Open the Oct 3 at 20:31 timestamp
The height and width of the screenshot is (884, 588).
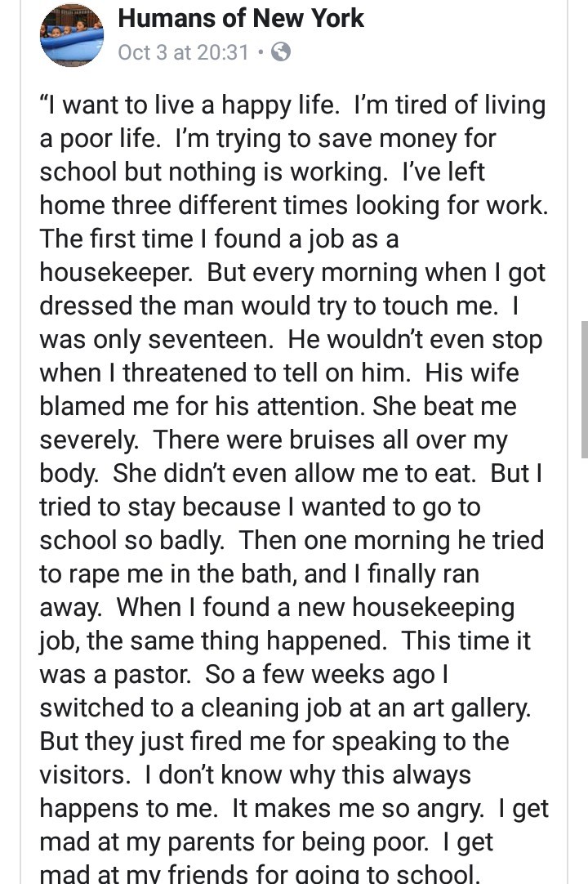coord(183,52)
